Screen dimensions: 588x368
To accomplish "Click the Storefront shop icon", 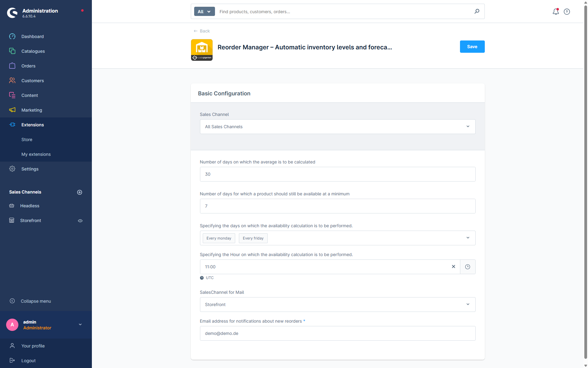I will pos(12,220).
